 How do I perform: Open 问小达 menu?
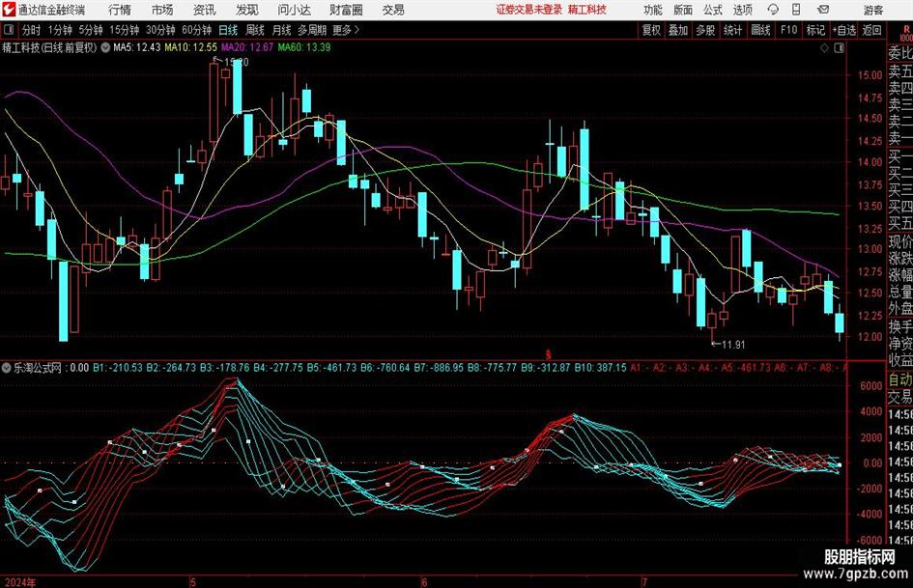tap(294, 10)
